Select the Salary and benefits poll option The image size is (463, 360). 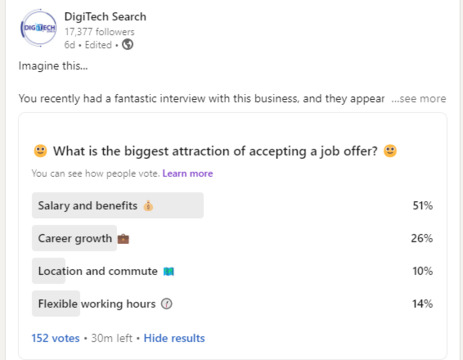tap(232, 205)
